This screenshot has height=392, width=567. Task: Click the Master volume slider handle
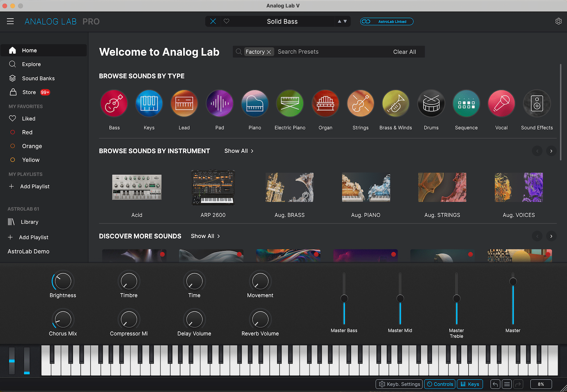coord(513,281)
